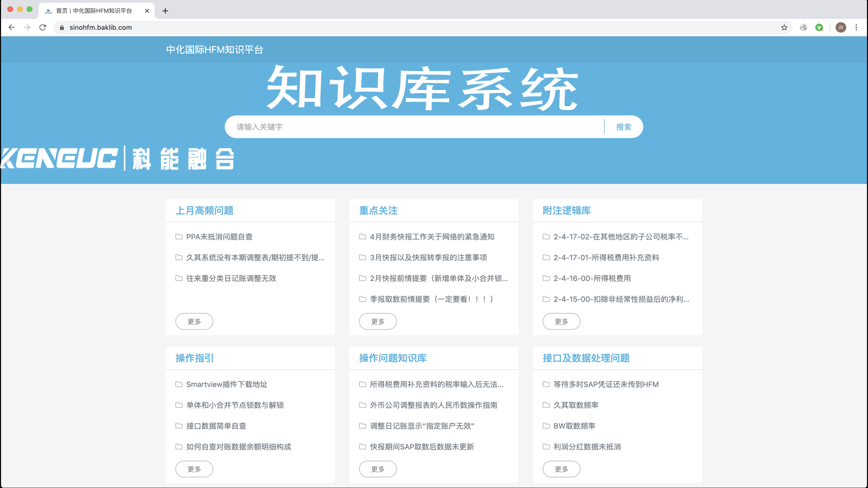The width and height of the screenshot is (868, 488).
Task: Open 如何自查对账数据余额明细构成 article
Action: pyautogui.click(x=239, y=447)
